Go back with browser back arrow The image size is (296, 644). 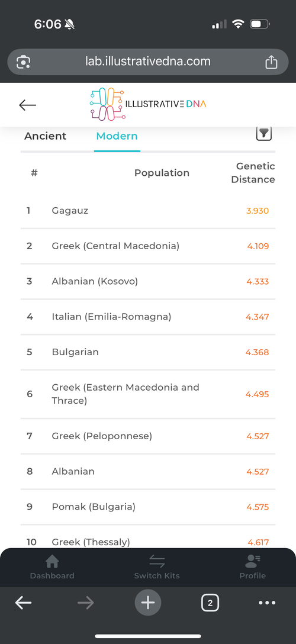click(x=24, y=603)
